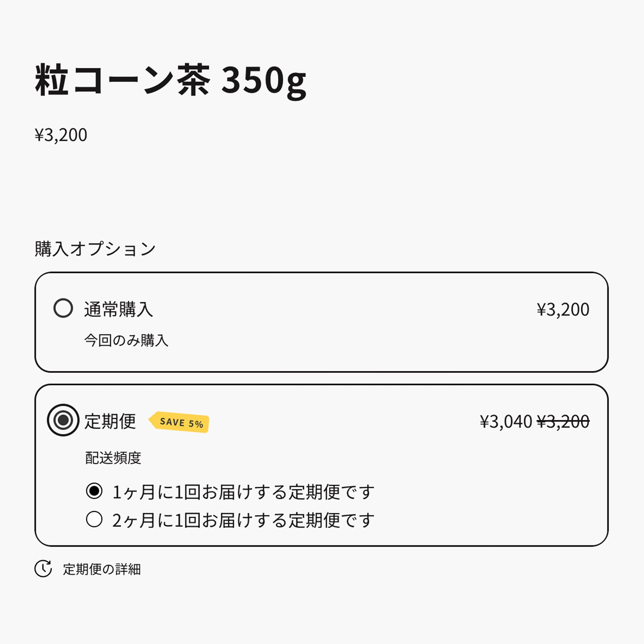Click the 2ヶ月に1回お届けする定期便です label
This screenshot has width=644, height=644.
[243, 520]
